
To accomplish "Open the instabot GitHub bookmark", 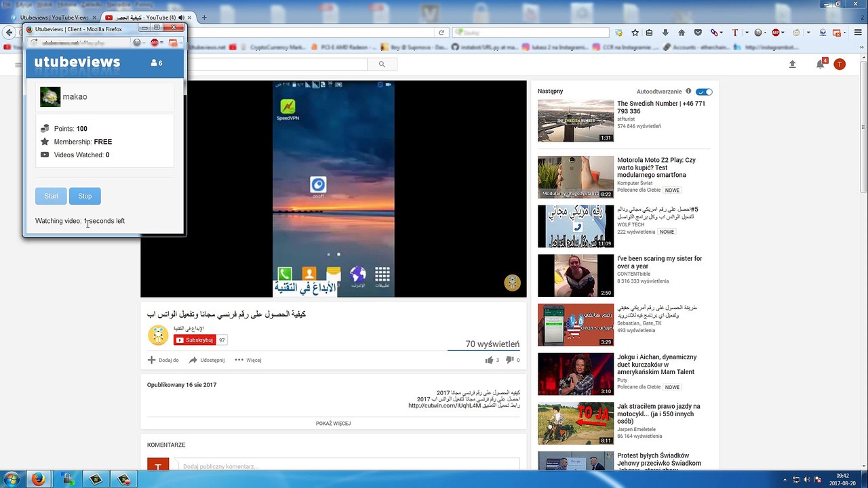I will tap(484, 47).
